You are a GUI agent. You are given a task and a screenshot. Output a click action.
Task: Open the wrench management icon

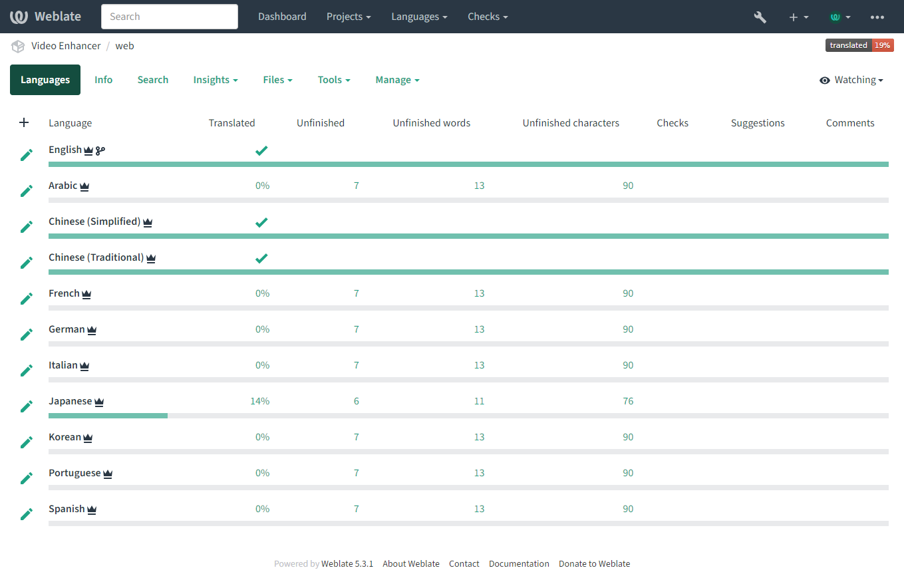tap(760, 17)
